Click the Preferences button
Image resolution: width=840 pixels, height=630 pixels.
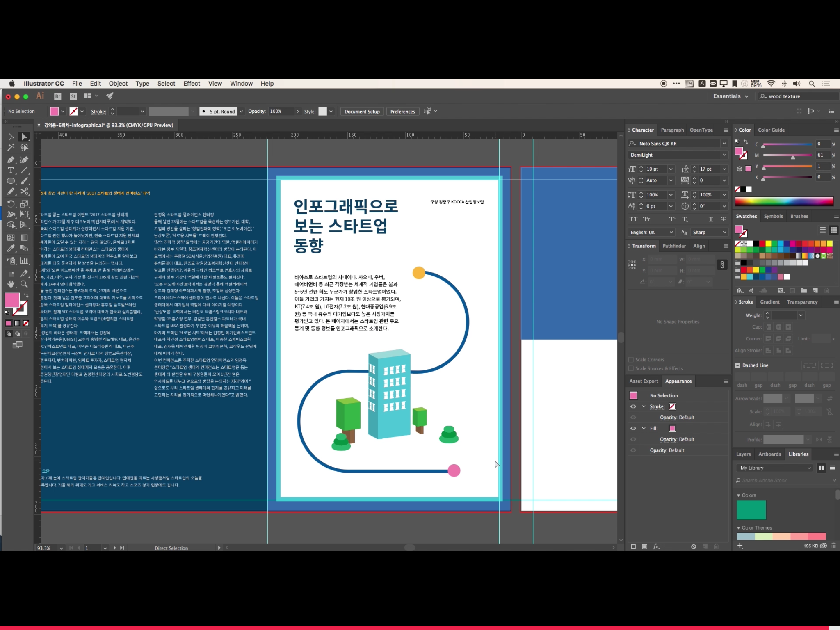click(402, 112)
